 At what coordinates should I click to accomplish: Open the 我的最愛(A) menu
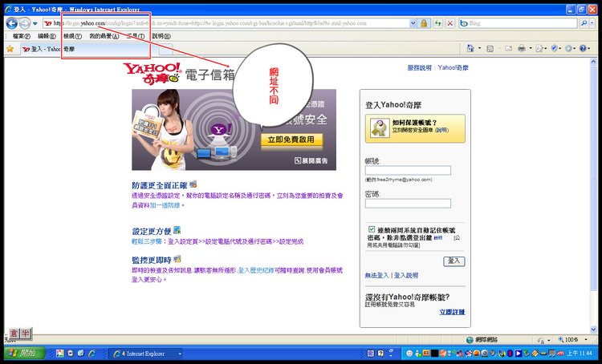(104, 36)
